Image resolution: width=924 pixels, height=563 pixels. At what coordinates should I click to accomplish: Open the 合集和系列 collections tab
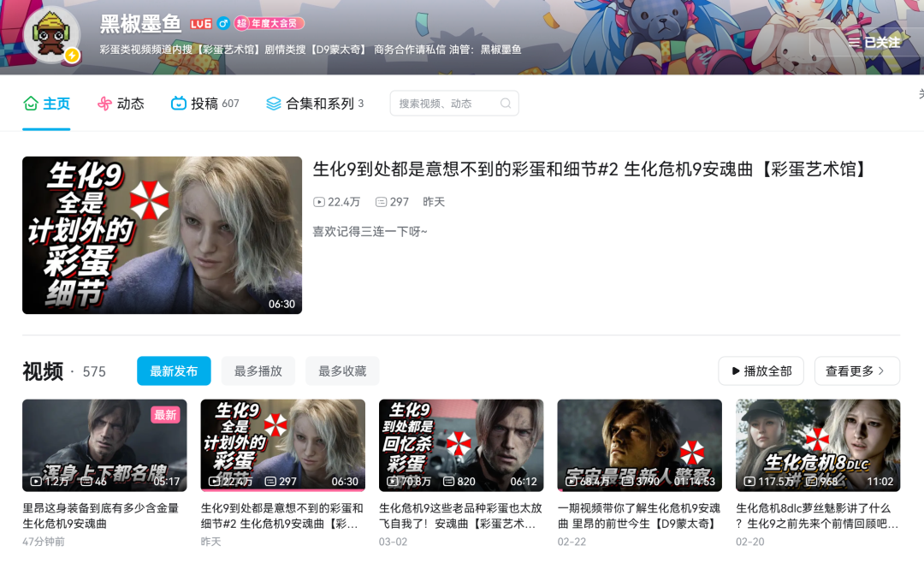click(x=314, y=104)
